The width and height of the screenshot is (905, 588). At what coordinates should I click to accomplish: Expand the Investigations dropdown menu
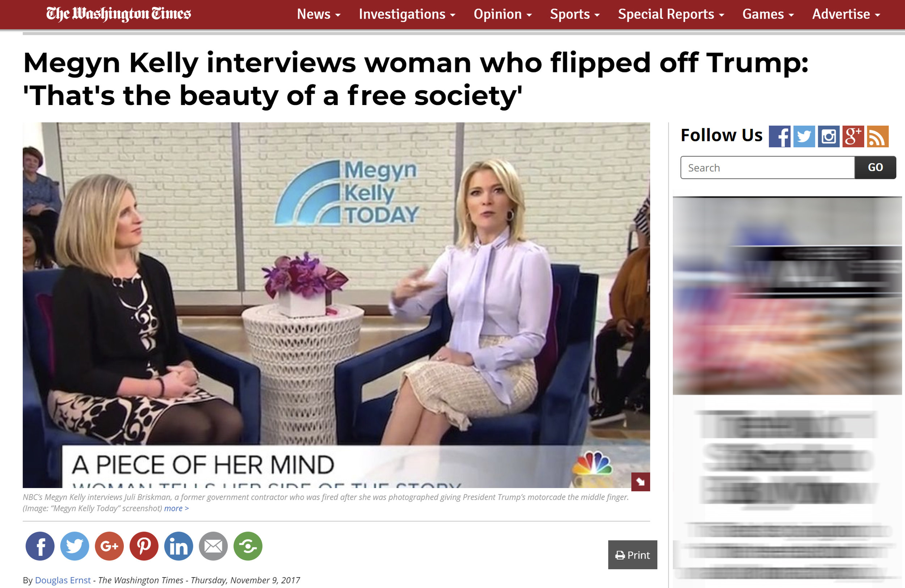[x=407, y=14]
